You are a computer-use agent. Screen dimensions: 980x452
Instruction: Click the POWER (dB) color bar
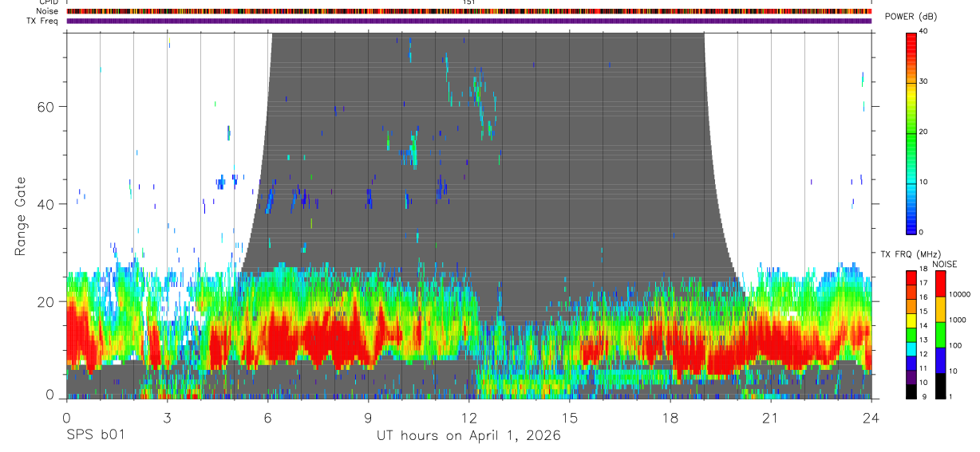[x=911, y=132]
